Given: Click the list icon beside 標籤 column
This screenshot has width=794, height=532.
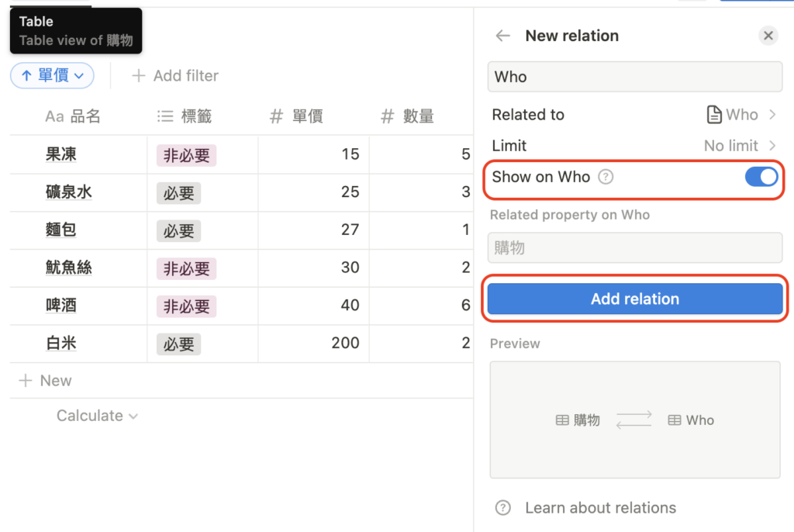Looking at the screenshot, I should point(164,116).
